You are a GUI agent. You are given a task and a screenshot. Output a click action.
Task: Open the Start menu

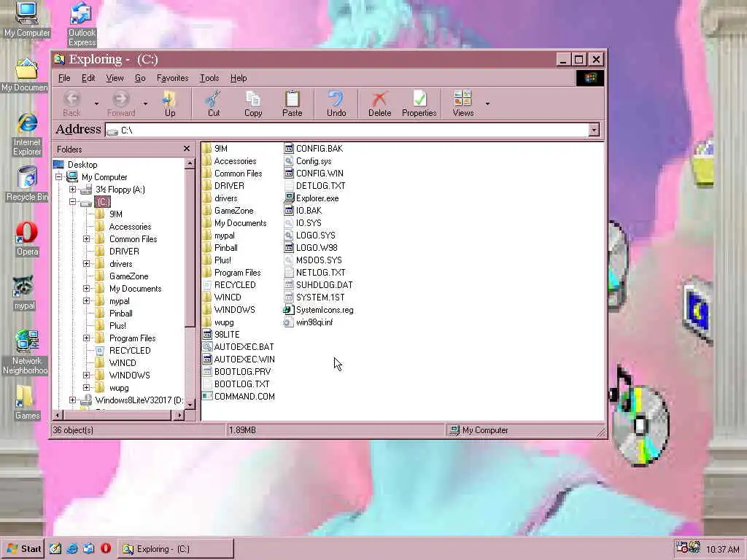tap(23, 548)
